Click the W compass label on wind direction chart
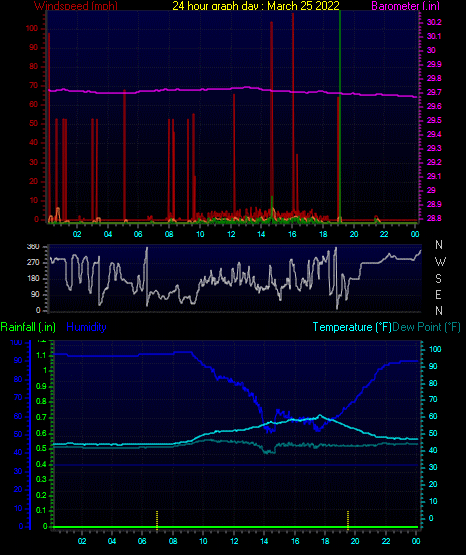The image size is (466, 555). pyautogui.click(x=440, y=262)
